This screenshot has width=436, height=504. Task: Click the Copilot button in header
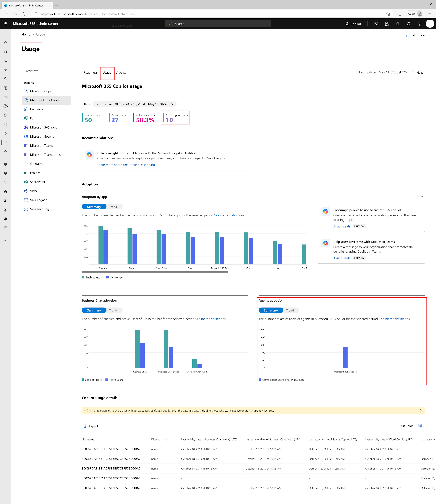tap(353, 24)
